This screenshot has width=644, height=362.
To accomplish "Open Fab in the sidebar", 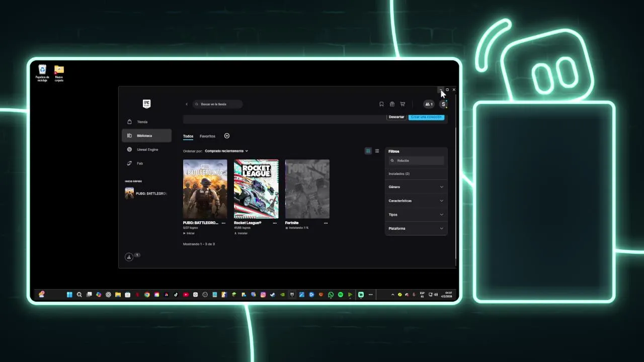I will tap(146, 163).
